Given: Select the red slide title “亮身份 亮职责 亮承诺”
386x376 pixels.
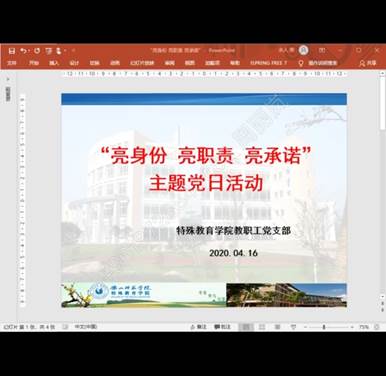Looking at the screenshot, I should (206, 156).
